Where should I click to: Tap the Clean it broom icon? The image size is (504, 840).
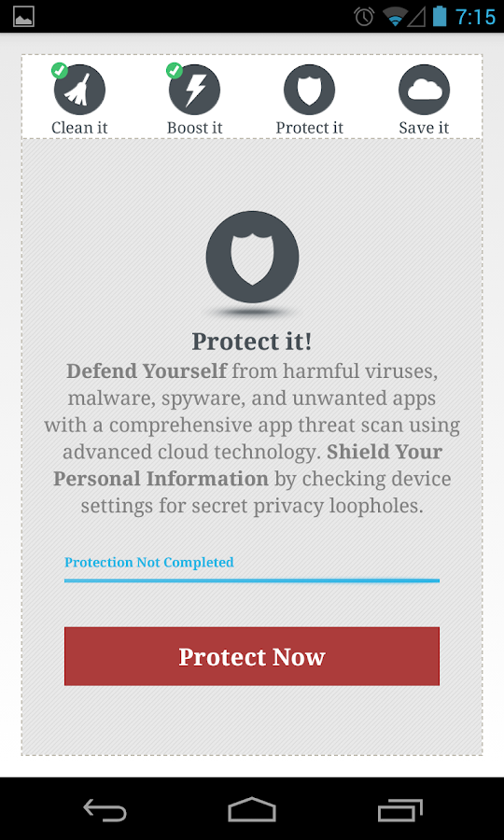pyautogui.click(x=79, y=90)
